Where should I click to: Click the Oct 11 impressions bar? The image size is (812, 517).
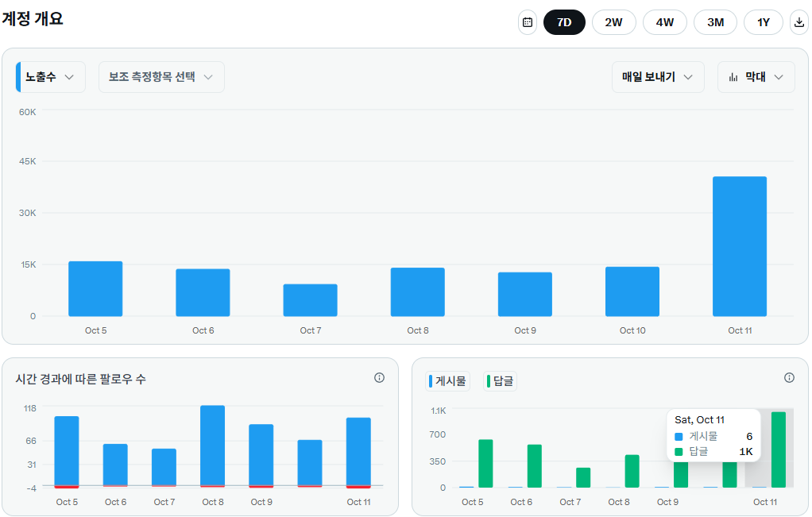tap(740, 246)
